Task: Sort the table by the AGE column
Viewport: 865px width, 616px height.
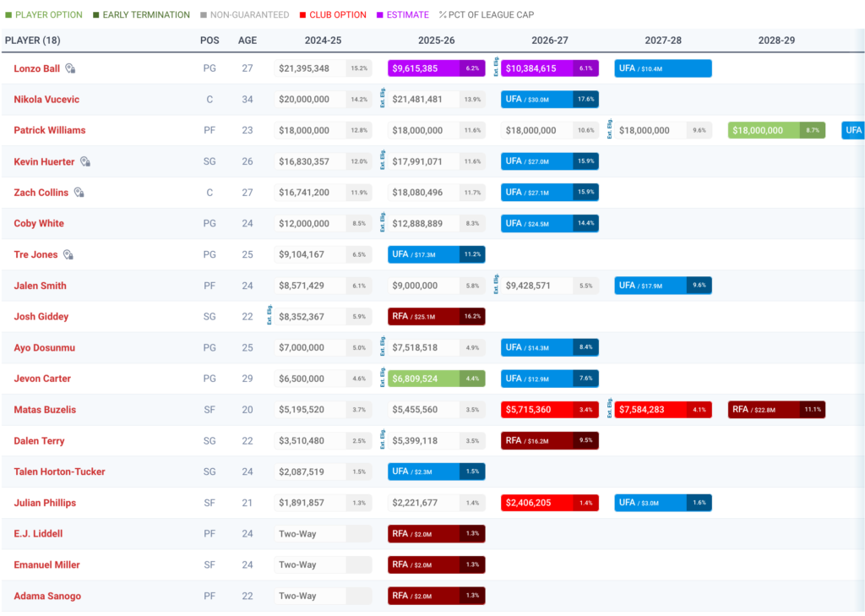Action: (x=248, y=41)
